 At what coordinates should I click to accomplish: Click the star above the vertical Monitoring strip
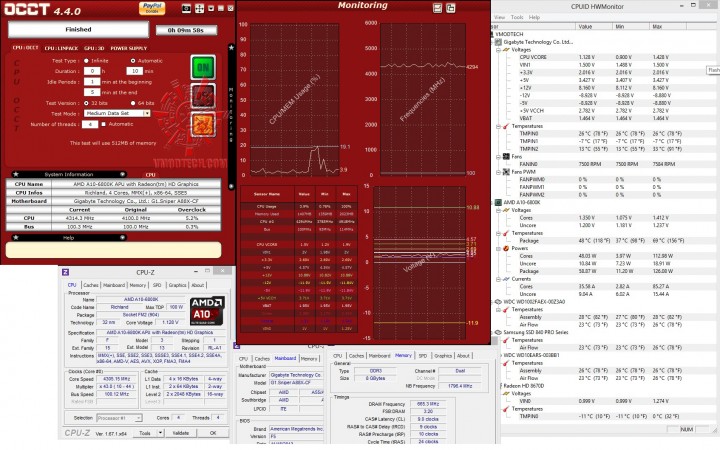tap(231, 47)
